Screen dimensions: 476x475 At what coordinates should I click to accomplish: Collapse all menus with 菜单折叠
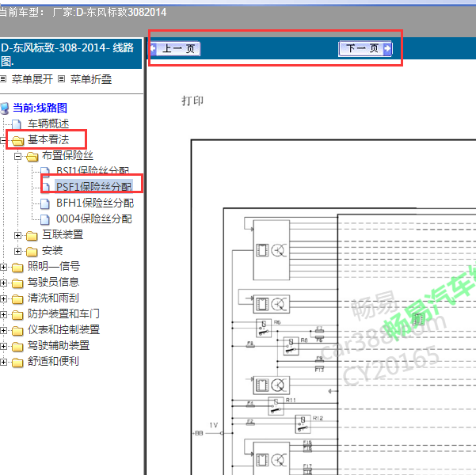click(x=91, y=79)
